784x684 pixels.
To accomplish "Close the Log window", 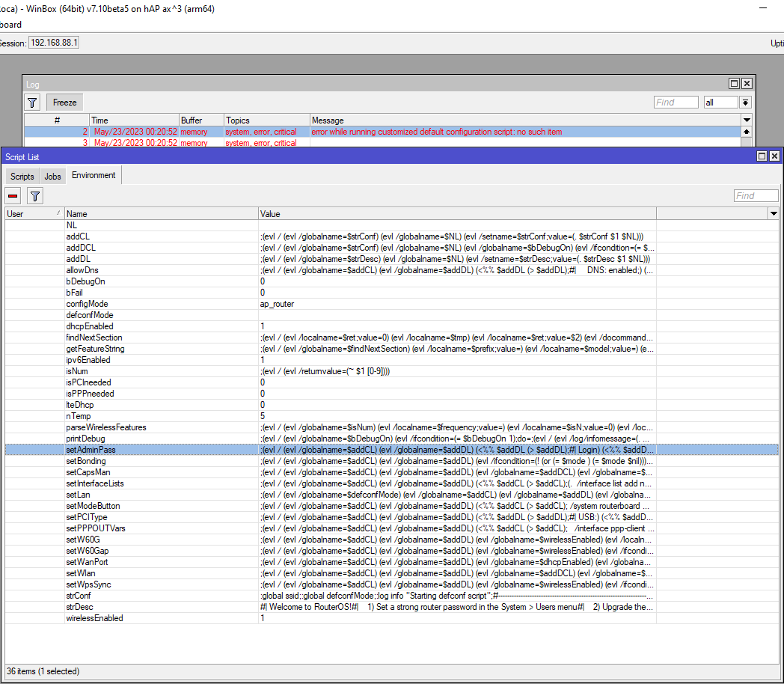I will coord(747,84).
